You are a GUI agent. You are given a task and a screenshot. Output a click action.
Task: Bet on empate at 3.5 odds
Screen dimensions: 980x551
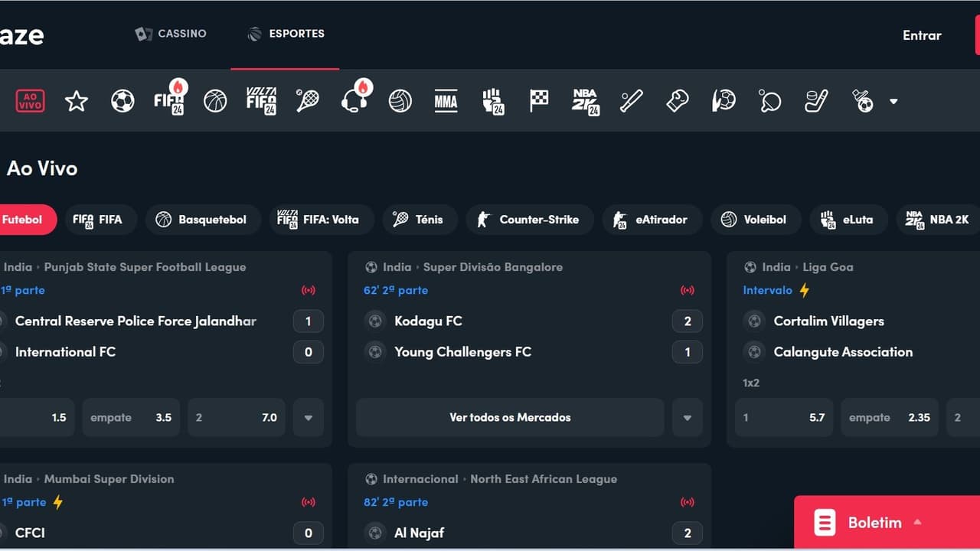point(131,418)
